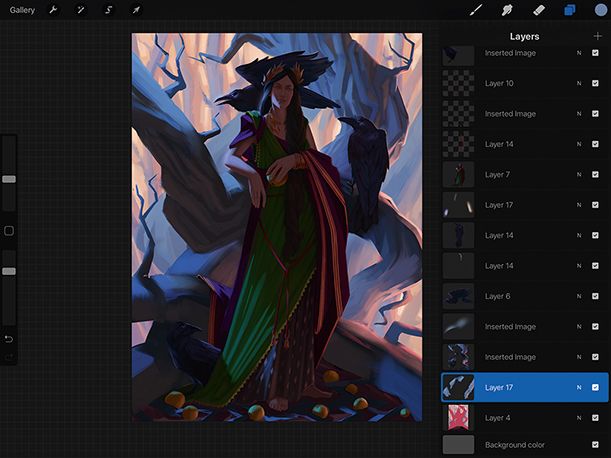Image resolution: width=611 pixels, height=458 pixels.
Task: Select the Smudge finger tool
Action: point(507,10)
